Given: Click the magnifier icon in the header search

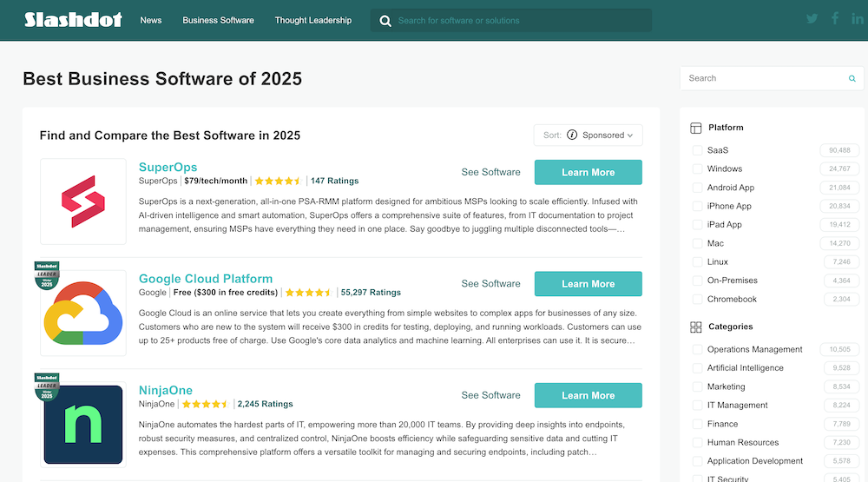Looking at the screenshot, I should 385,21.
